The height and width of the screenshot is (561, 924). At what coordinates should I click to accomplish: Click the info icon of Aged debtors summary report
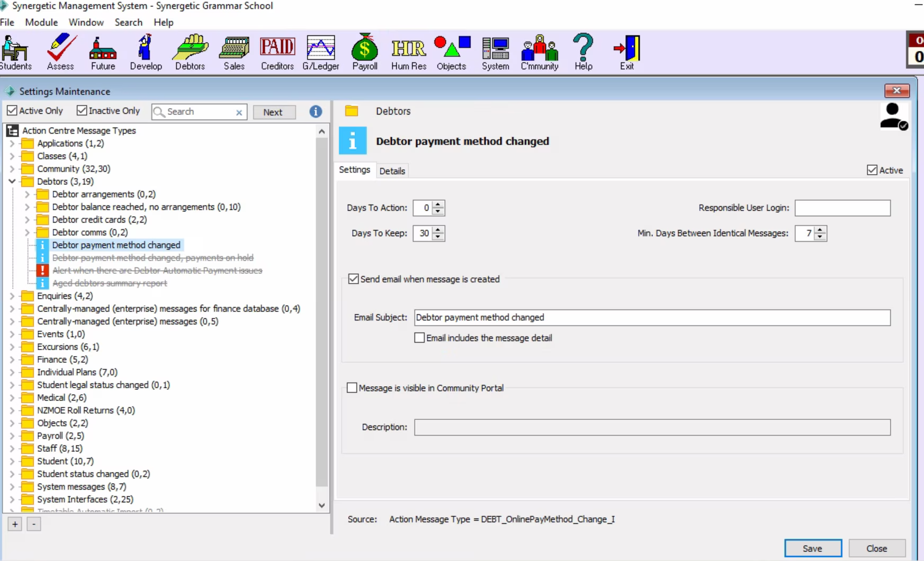pyautogui.click(x=42, y=283)
